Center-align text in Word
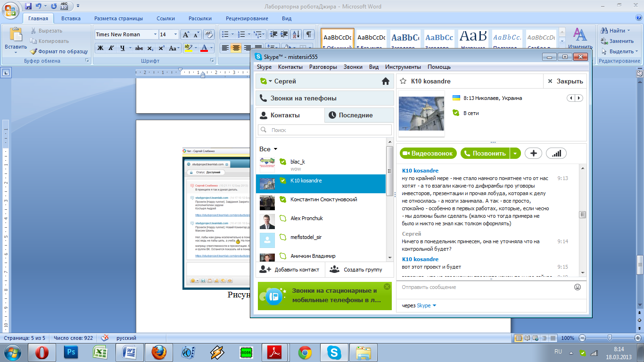Screen dimensions: 644x362 coord(236,48)
